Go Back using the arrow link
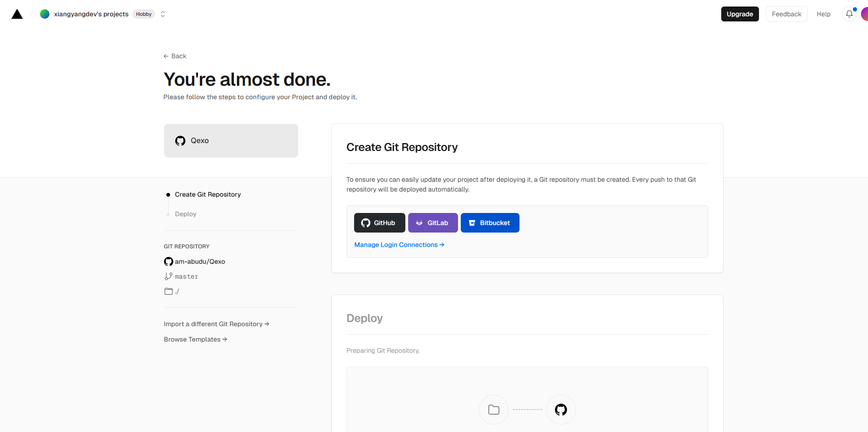This screenshot has height=432, width=868. tap(175, 56)
